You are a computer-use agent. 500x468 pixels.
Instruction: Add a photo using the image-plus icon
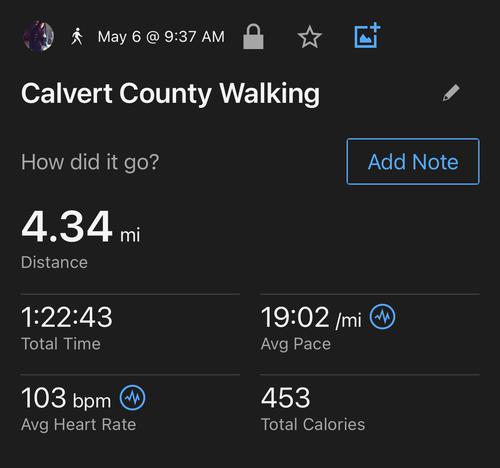(x=367, y=35)
